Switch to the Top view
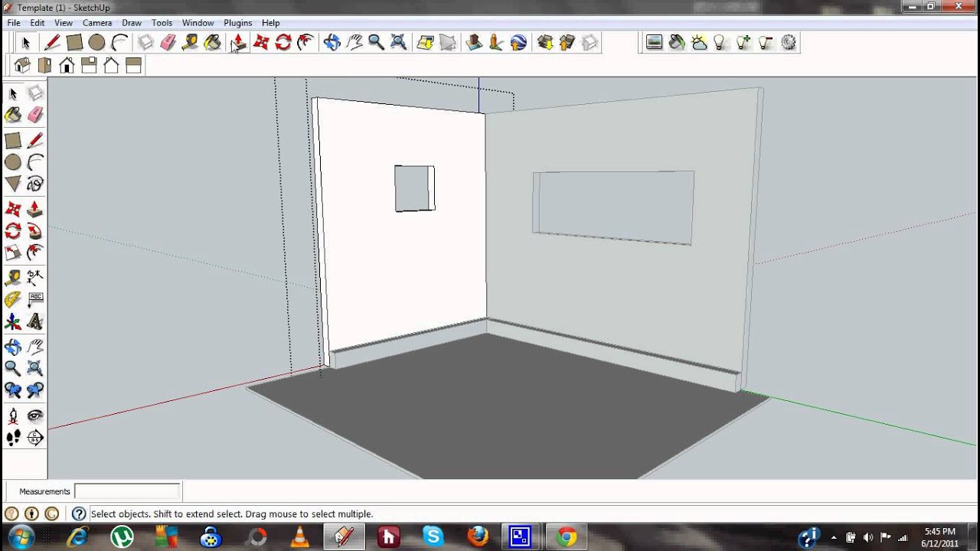980x551 pixels. click(x=44, y=66)
